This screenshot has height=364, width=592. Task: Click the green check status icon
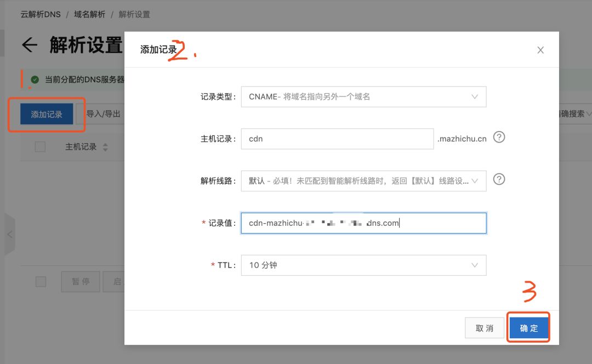[x=35, y=79]
